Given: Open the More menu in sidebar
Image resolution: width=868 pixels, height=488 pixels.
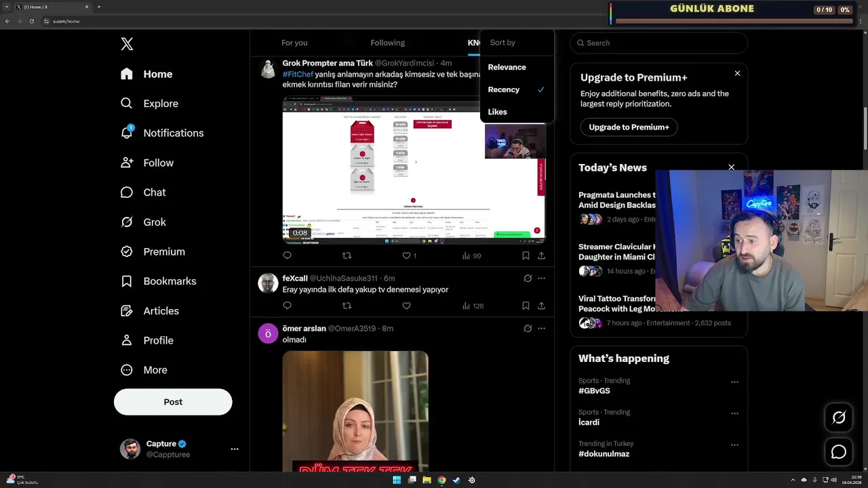Looking at the screenshot, I should click(x=144, y=370).
